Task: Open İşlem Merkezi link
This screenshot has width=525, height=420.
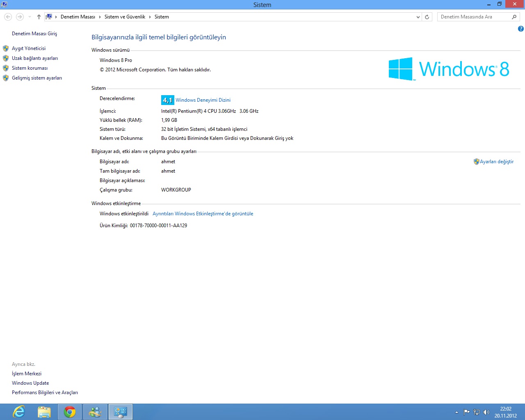Action: [x=27, y=374]
